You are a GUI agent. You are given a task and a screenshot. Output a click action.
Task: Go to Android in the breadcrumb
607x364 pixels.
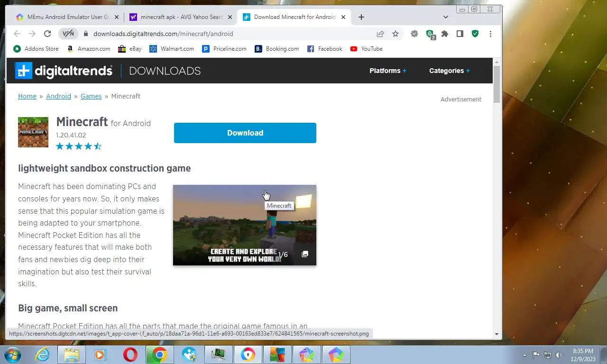pyautogui.click(x=58, y=96)
